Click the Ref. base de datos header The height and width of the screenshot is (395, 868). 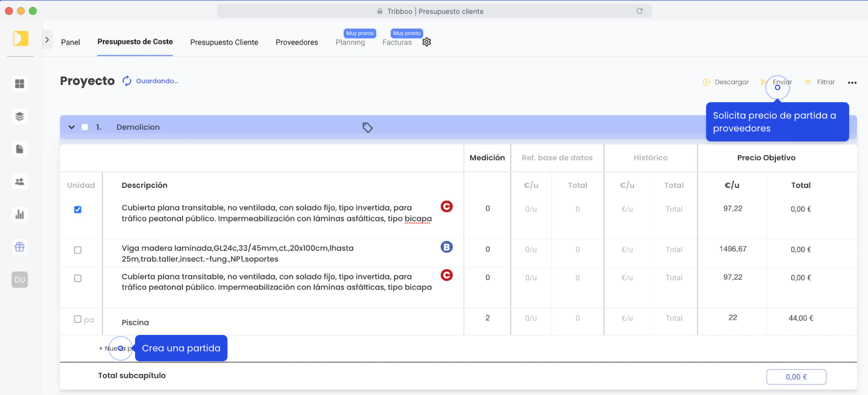[557, 158]
